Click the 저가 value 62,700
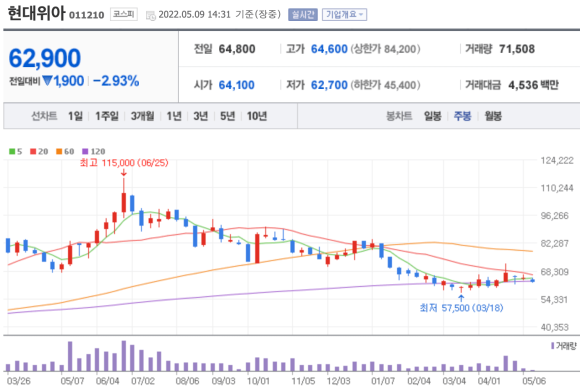 329,85
